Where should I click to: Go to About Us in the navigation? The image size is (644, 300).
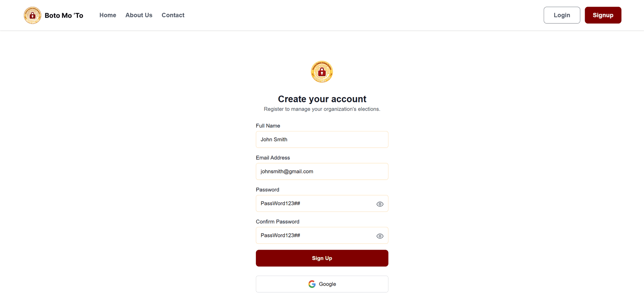(x=139, y=15)
